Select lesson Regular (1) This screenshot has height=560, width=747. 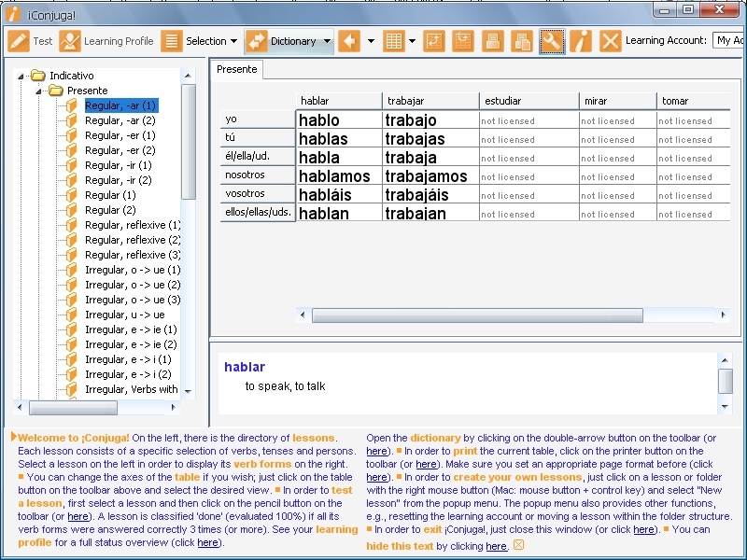tap(110, 195)
